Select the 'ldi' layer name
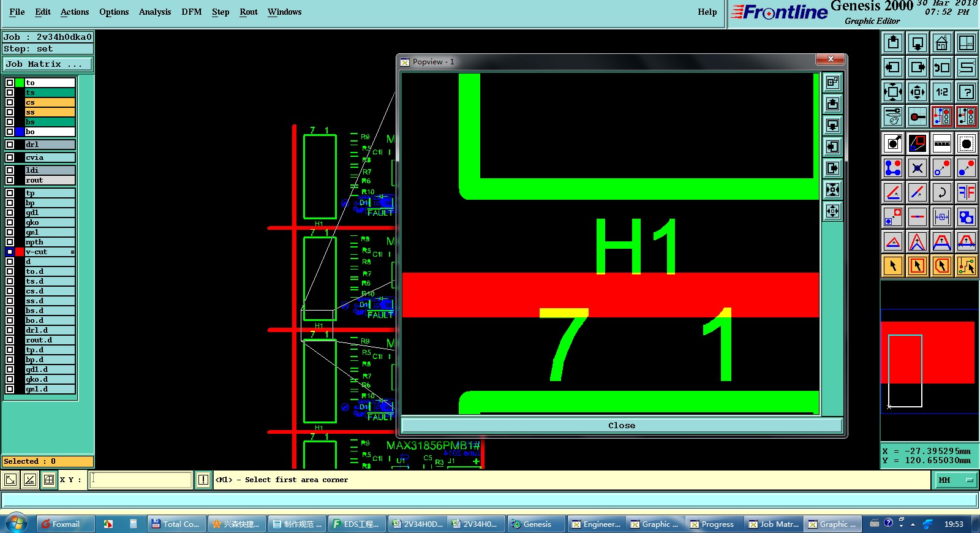 click(50, 170)
